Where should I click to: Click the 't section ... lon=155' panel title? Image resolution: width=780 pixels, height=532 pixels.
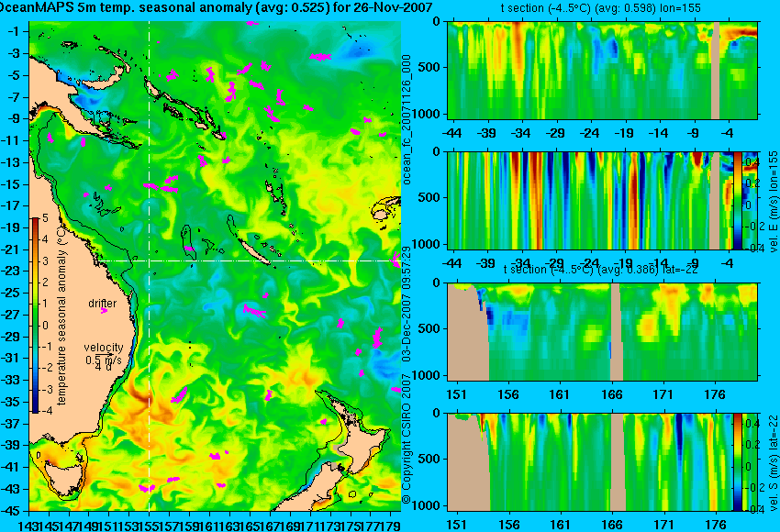click(x=600, y=8)
